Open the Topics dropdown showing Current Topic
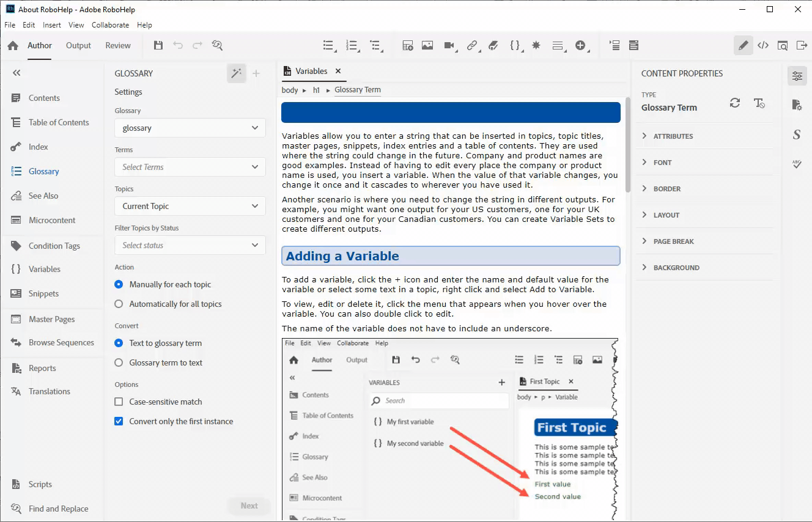The width and height of the screenshot is (812, 522). tap(190, 206)
